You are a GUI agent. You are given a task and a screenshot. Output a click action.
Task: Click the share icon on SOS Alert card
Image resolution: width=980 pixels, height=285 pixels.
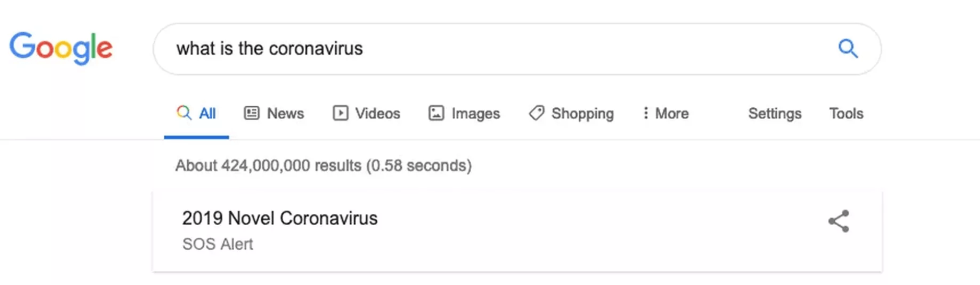839,221
